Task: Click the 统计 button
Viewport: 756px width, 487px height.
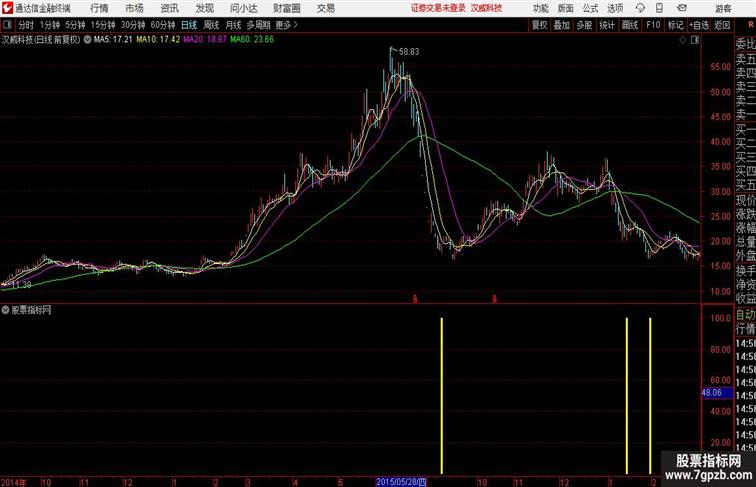Action: 607,25
